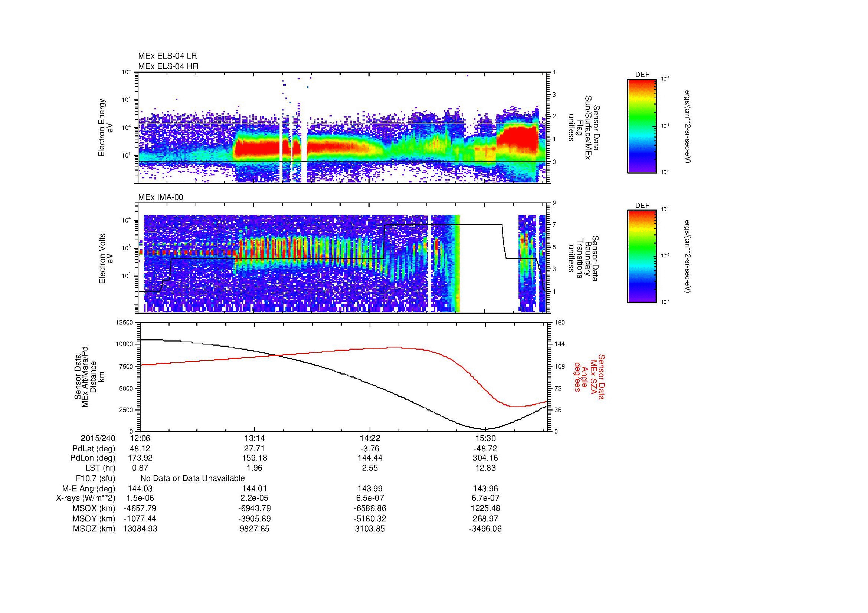This screenshot has height=613, width=868.
Task: Click the MSOZ value 13084.93
Action: (x=140, y=529)
